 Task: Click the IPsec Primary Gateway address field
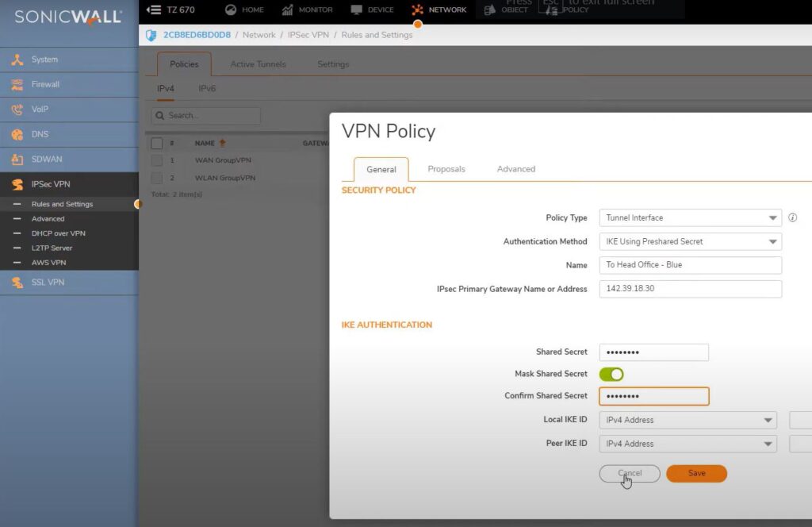(690, 289)
